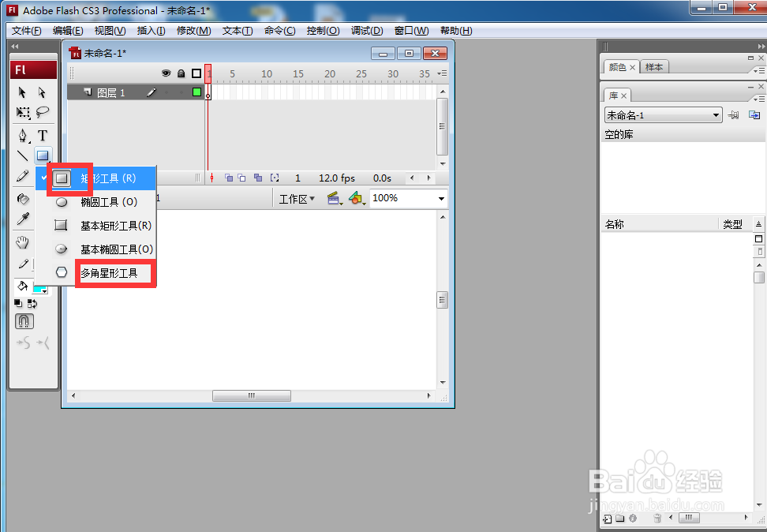Click Modify Onion Markers icon

(x=275, y=178)
